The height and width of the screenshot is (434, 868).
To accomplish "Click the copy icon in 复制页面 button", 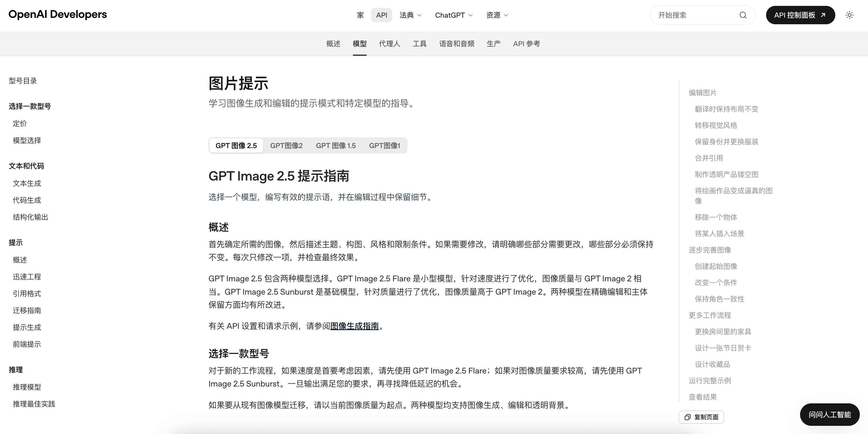I will click(687, 417).
